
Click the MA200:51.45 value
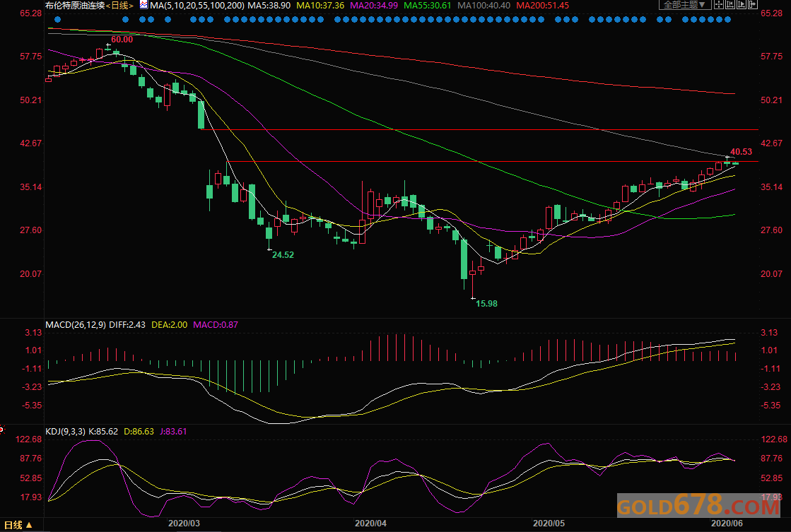pos(543,6)
